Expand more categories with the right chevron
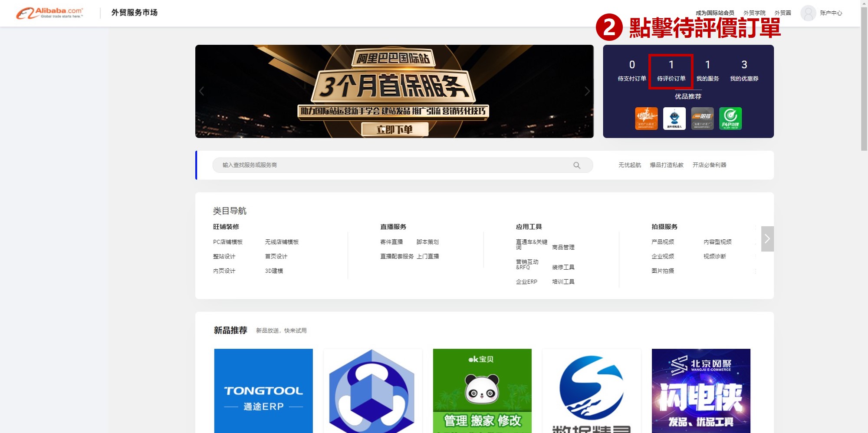This screenshot has height=433, width=868. [x=767, y=238]
